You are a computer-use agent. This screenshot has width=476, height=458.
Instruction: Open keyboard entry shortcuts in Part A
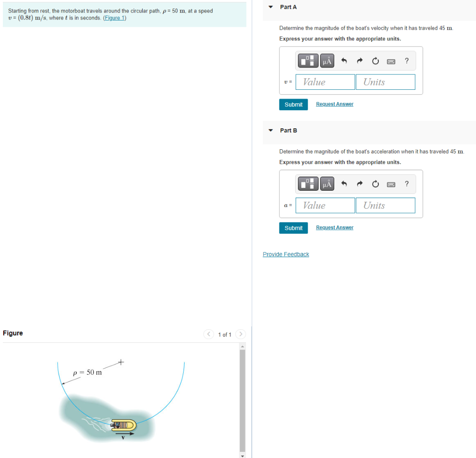[391, 61]
